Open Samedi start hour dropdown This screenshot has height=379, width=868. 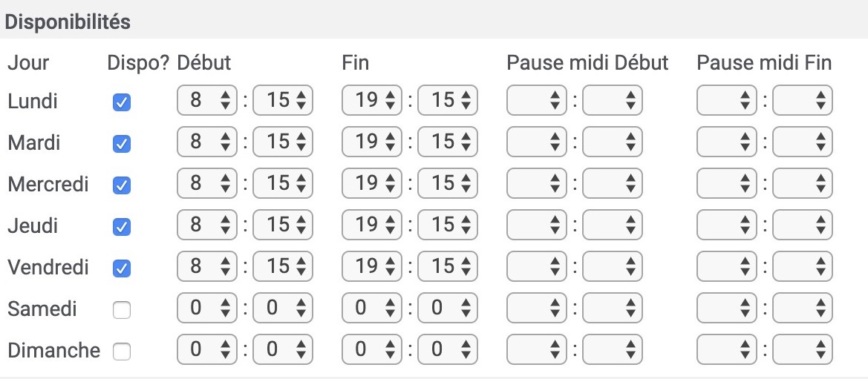click(x=207, y=308)
